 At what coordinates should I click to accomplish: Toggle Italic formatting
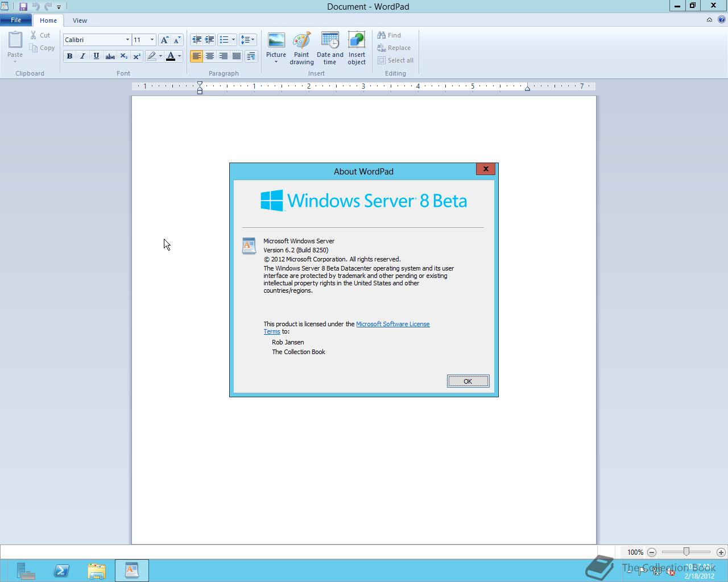coord(82,56)
